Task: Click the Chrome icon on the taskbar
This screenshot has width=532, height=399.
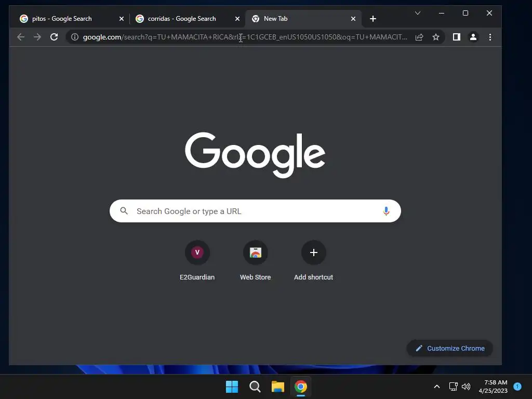Action: click(301, 387)
